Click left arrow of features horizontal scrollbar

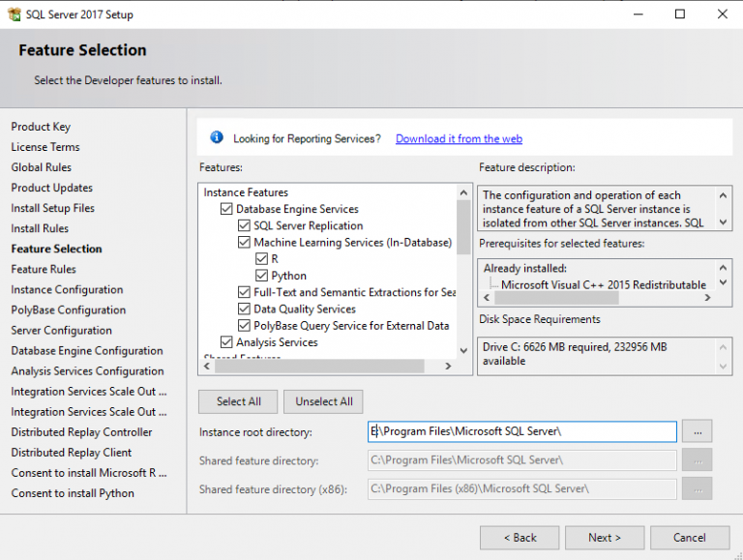click(207, 366)
